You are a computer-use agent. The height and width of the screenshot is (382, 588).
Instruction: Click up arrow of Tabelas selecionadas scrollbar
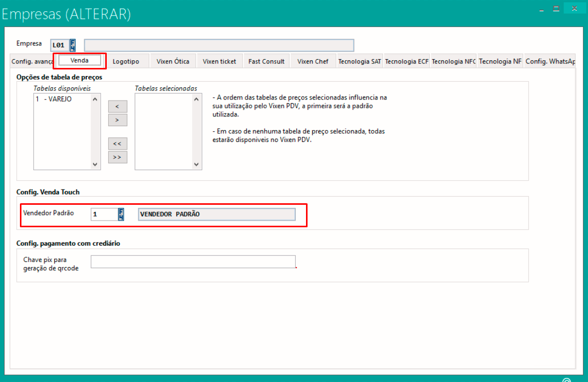pyautogui.click(x=197, y=100)
